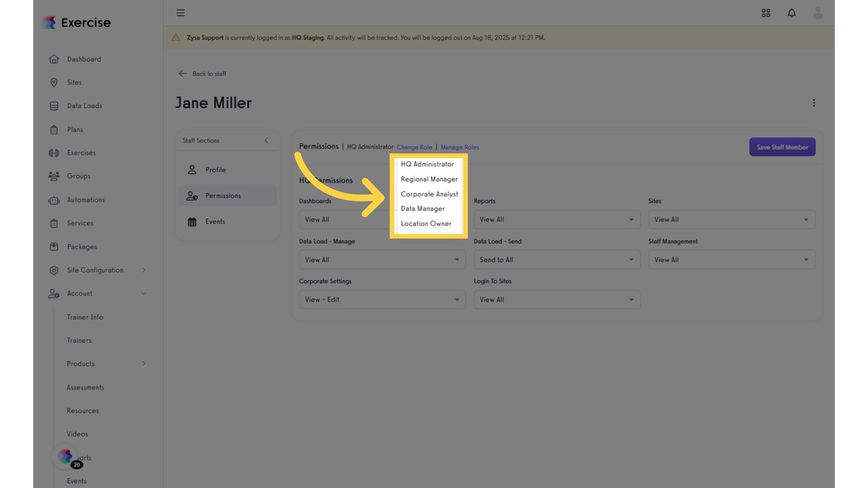Open the apps grid icon
The height and width of the screenshot is (488, 868).
(x=766, y=13)
